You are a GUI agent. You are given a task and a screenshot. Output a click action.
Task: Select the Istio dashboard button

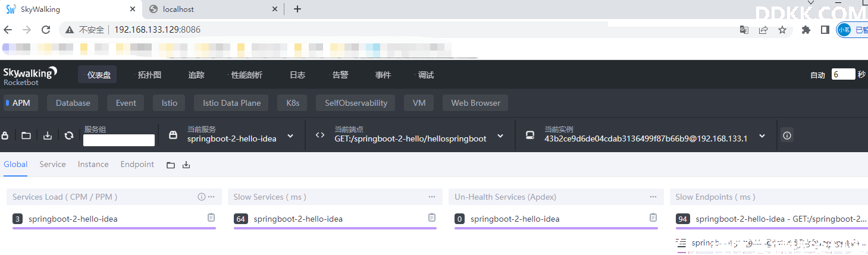tap(170, 103)
